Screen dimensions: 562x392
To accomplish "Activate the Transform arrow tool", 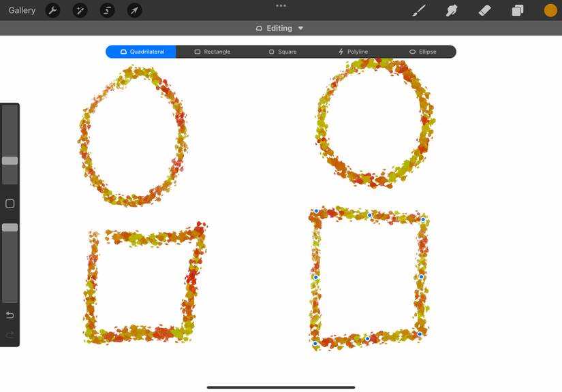I will coord(134,10).
